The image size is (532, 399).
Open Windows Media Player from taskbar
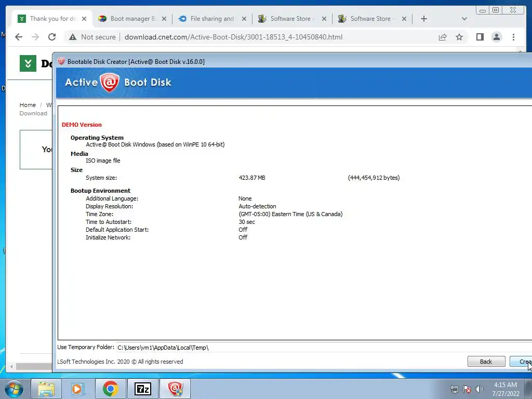tap(78, 389)
